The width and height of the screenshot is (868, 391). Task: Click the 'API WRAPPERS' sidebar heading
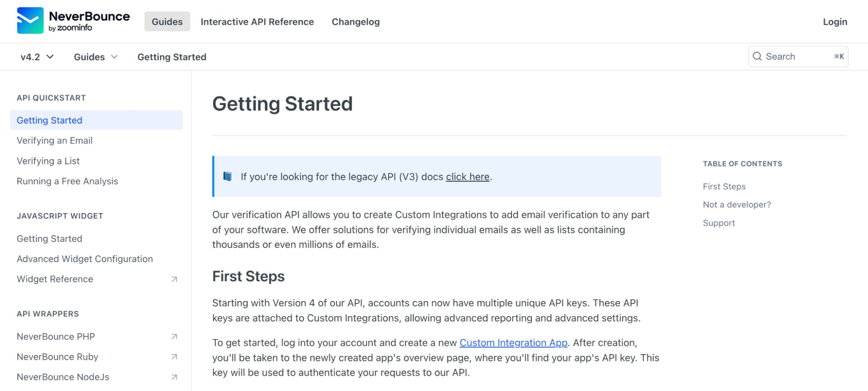(x=48, y=314)
